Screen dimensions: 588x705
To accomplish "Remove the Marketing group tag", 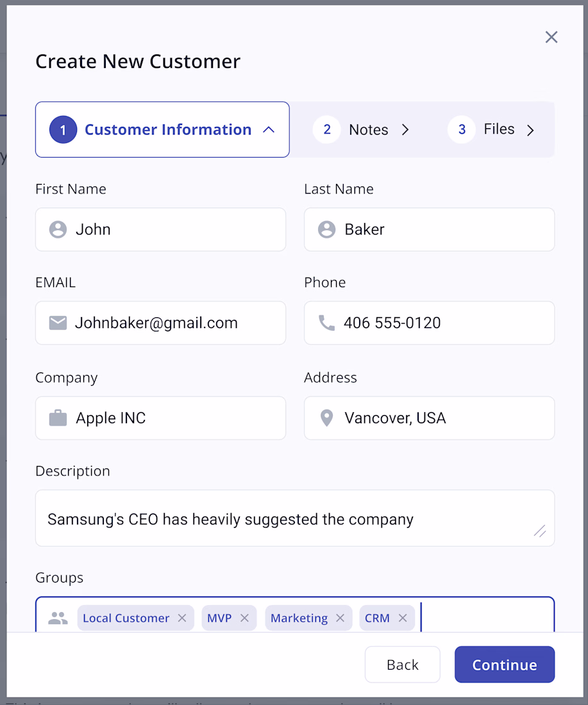I will (x=340, y=618).
